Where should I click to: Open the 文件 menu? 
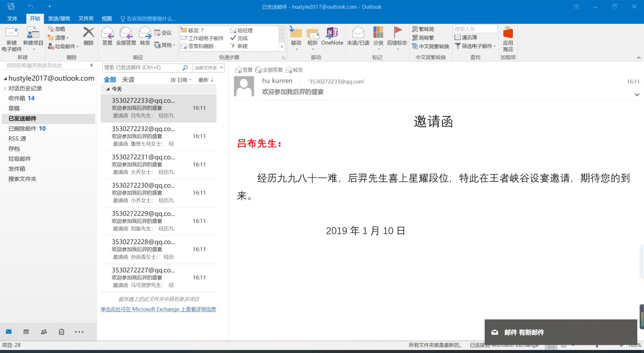12,18
